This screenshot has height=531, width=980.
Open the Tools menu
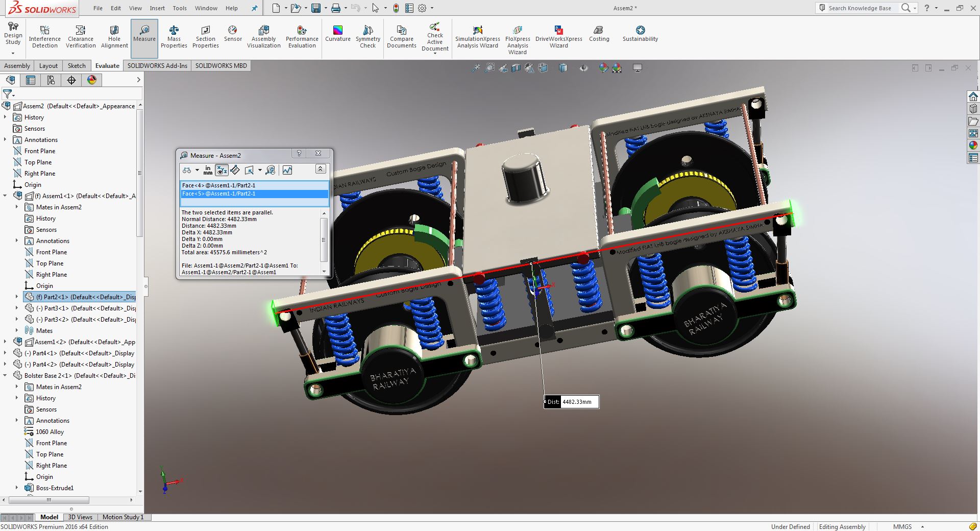(x=180, y=8)
